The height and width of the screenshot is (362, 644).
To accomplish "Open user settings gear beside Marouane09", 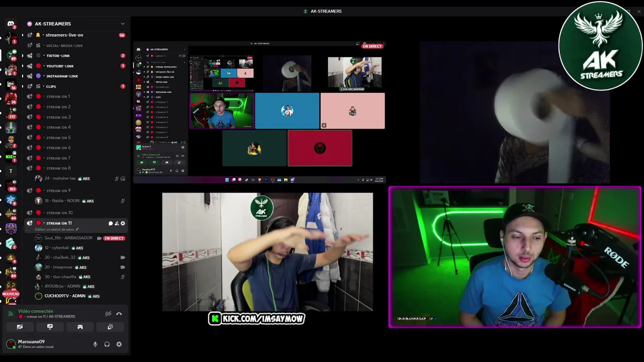I will coord(119,344).
